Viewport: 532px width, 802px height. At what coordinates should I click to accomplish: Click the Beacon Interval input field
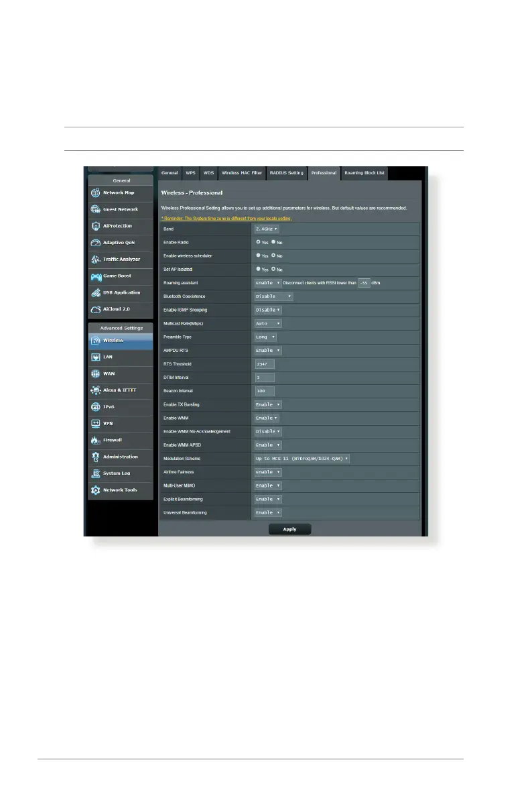265,391
